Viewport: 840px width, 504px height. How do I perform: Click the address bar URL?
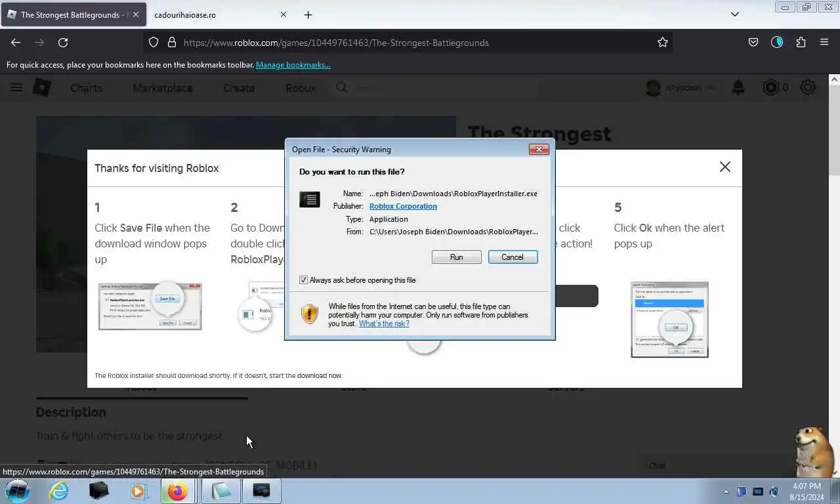coord(336,43)
